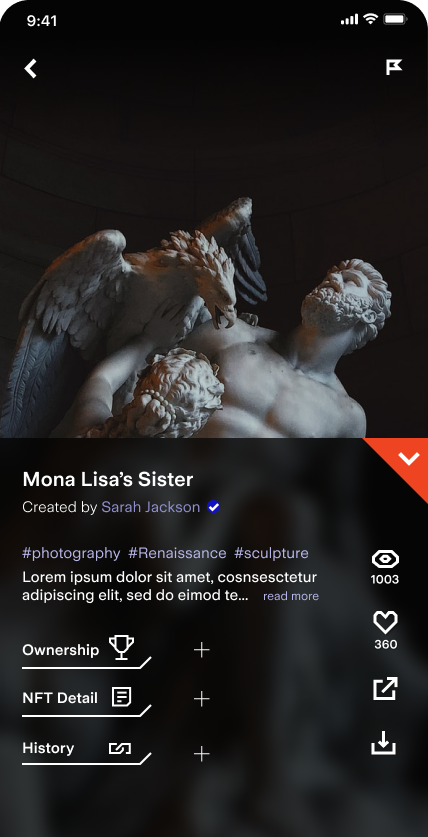Select the #sculpture hashtag
This screenshot has height=837, width=428.
(x=271, y=554)
